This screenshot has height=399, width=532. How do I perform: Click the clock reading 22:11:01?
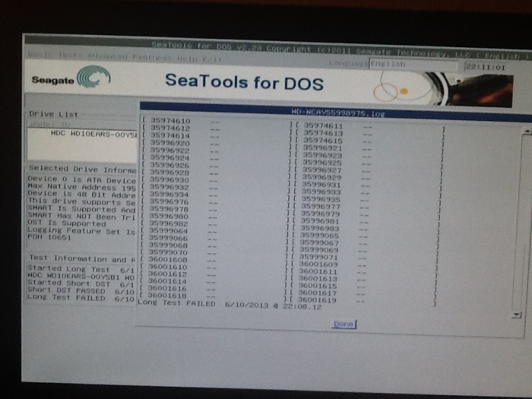pyautogui.click(x=486, y=67)
